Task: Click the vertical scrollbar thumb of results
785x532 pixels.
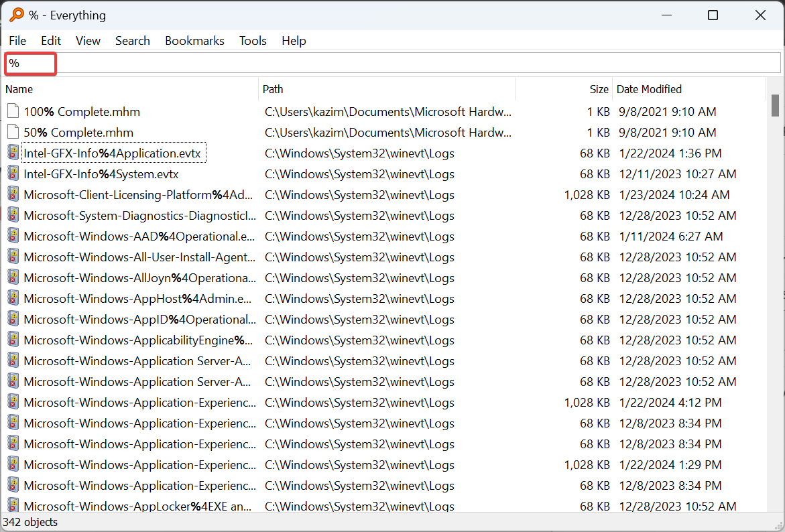Action: point(775,105)
